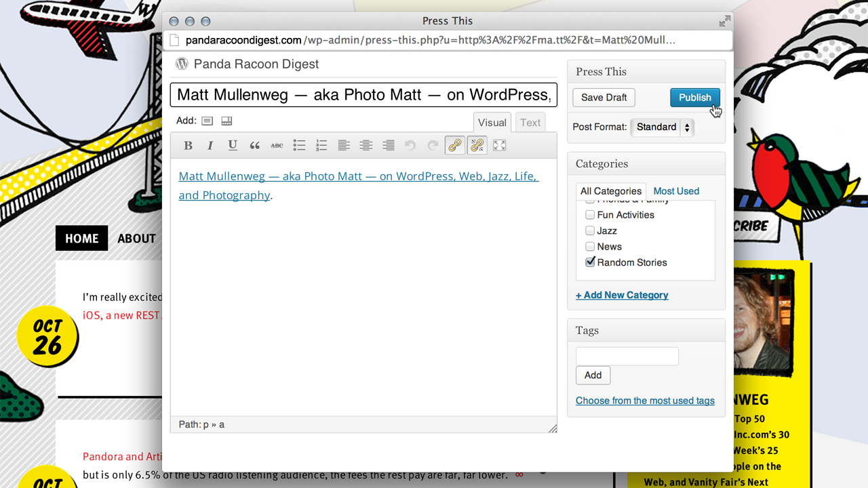The width and height of the screenshot is (868, 488).
Task: Add a video using the second Add icon
Action: pyautogui.click(x=226, y=121)
